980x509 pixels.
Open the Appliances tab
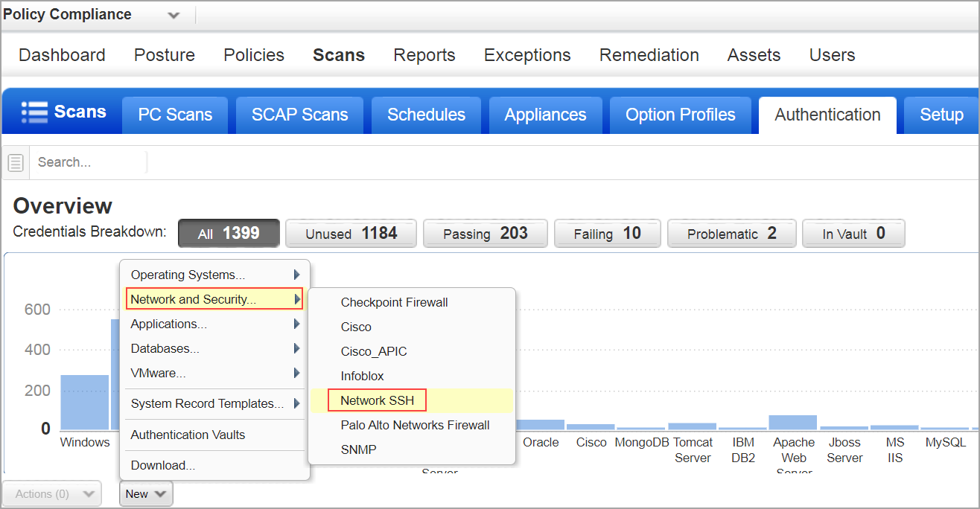545,115
